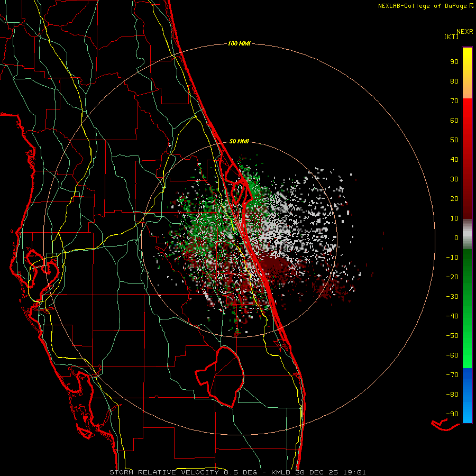The image size is (476, 476).
Task: Click the 20 value on the velocity scale
Action: [x=454, y=199]
